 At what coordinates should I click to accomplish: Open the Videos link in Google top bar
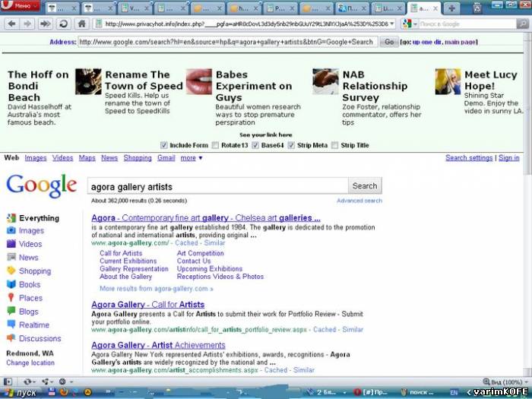point(62,158)
